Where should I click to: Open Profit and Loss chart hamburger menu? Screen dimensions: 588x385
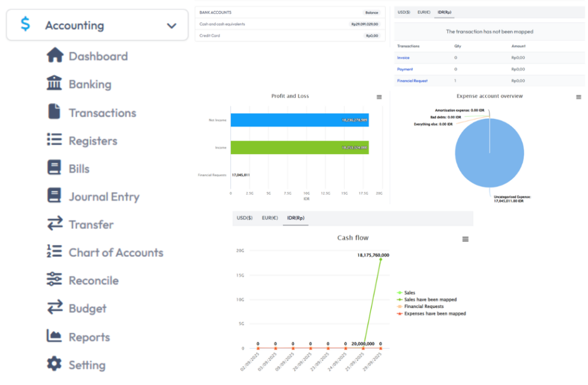[x=379, y=97]
